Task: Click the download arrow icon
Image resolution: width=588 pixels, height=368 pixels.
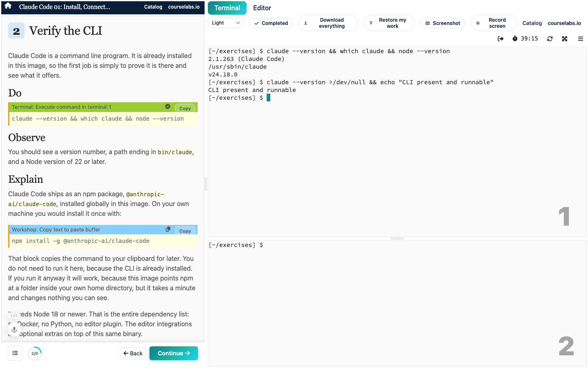Action: tap(305, 23)
